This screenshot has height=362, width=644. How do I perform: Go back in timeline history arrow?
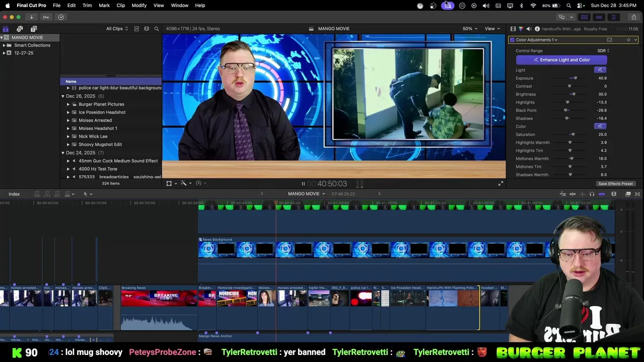(262, 194)
